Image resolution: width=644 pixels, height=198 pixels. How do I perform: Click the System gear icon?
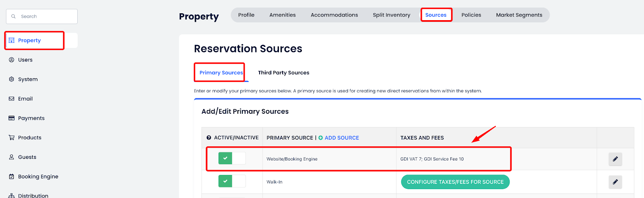pos(12,79)
